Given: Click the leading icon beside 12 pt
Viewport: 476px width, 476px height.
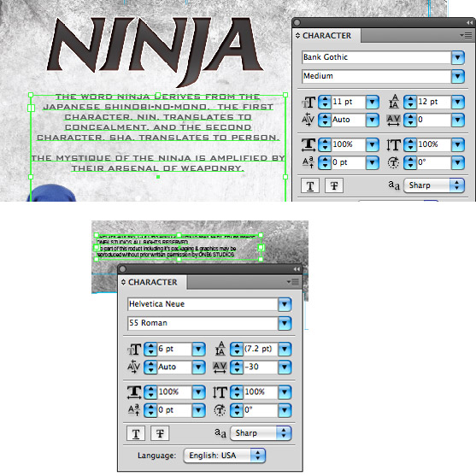Looking at the screenshot, I should 394,102.
